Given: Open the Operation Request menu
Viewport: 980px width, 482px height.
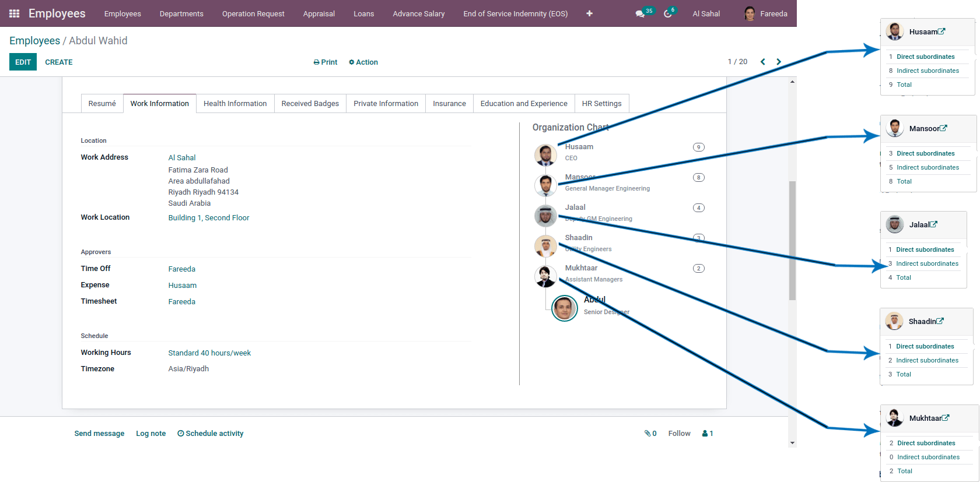Looking at the screenshot, I should click(253, 13).
